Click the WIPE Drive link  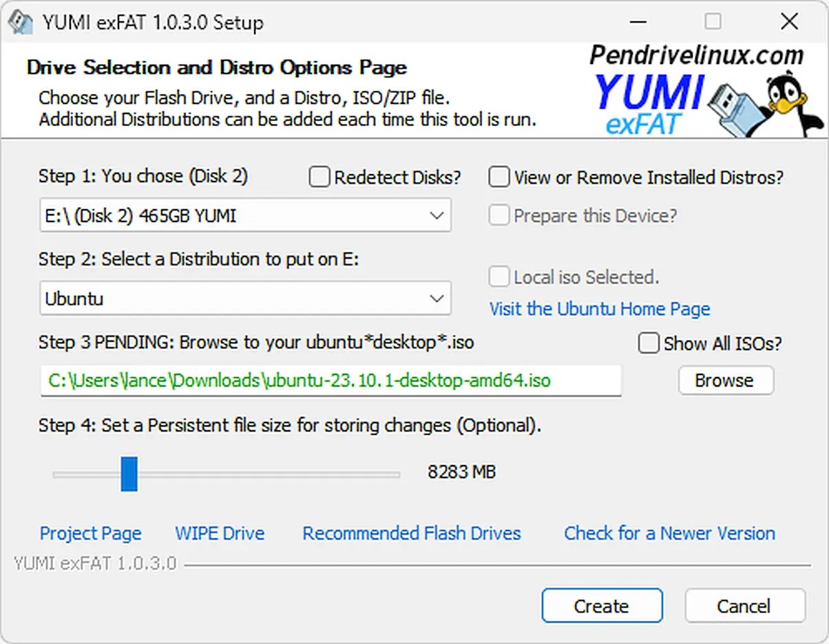pos(220,533)
